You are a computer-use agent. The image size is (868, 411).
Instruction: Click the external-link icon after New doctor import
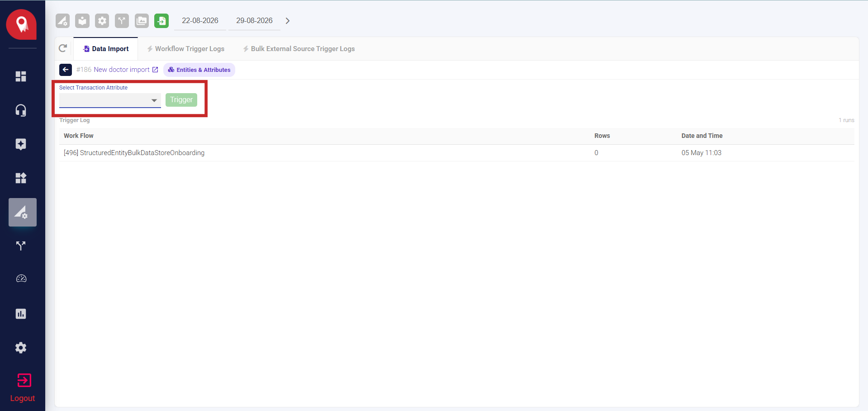[x=155, y=70]
